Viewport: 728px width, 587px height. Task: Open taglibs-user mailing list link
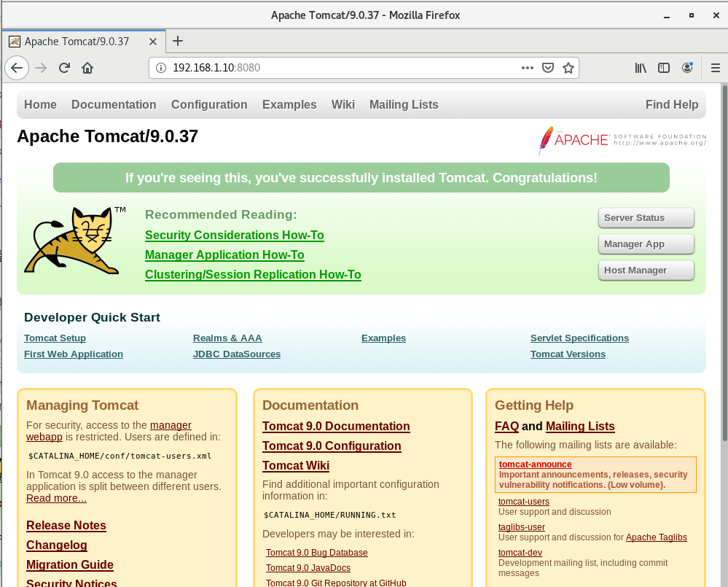point(521,527)
